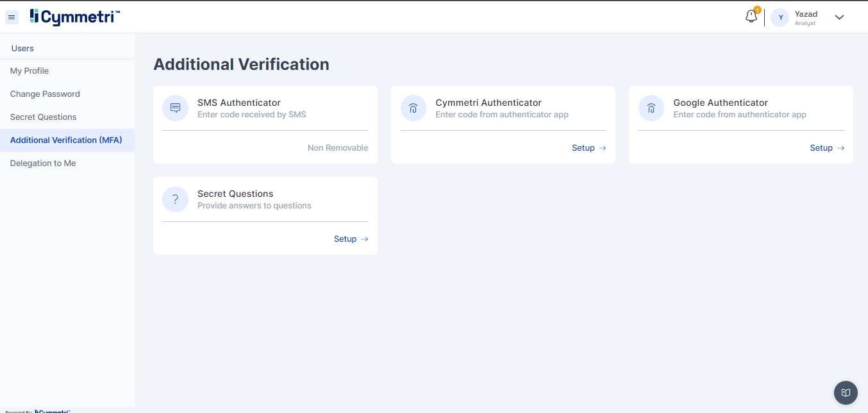
Task: Go to Change Password page
Action: [45, 94]
